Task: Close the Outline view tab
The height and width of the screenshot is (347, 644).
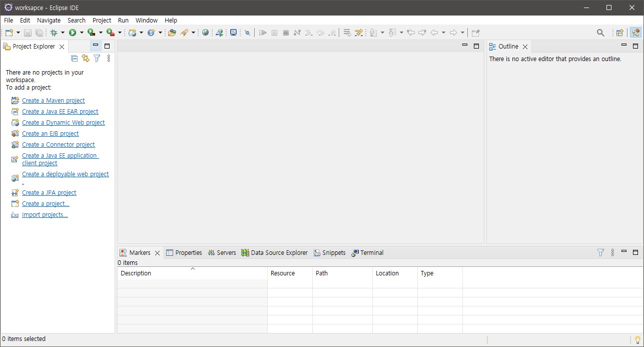Action: tap(525, 47)
